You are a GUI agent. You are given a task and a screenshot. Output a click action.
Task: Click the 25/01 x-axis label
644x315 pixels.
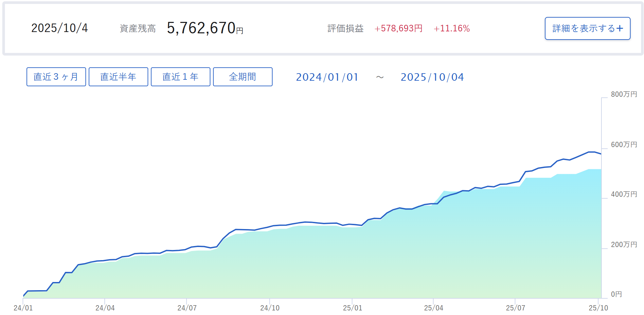point(352,308)
